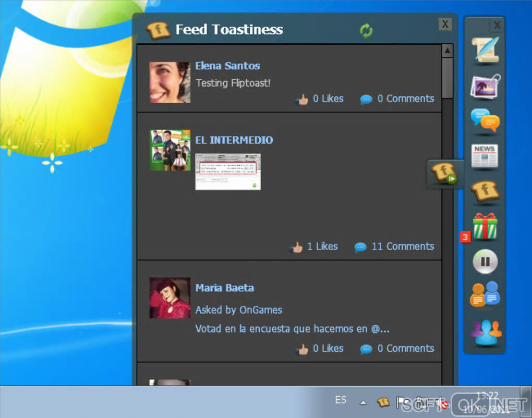Open the group of people icon in the sidebar
This screenshot has height=418, width=532.
(x=486, y=332)
